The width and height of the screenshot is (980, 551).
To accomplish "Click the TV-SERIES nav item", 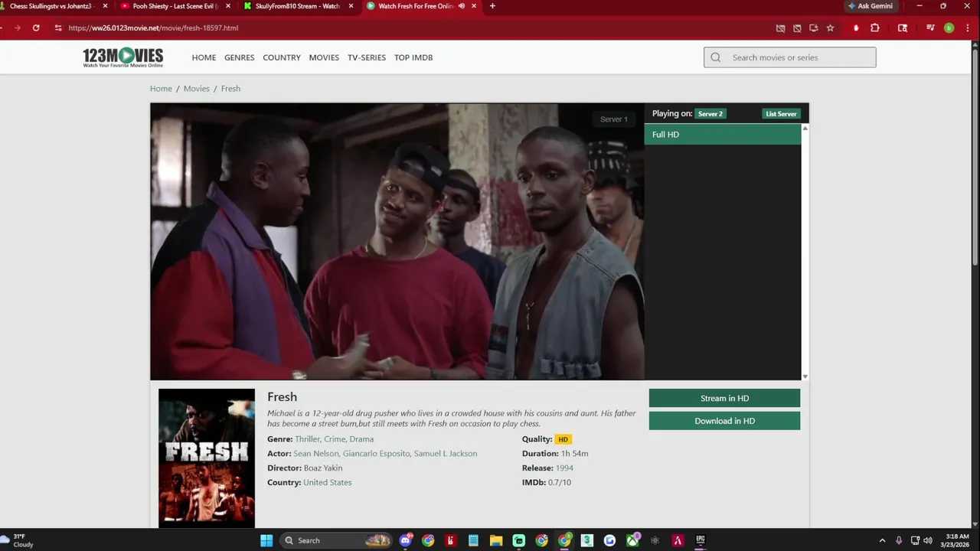I will tap(367, 57).
